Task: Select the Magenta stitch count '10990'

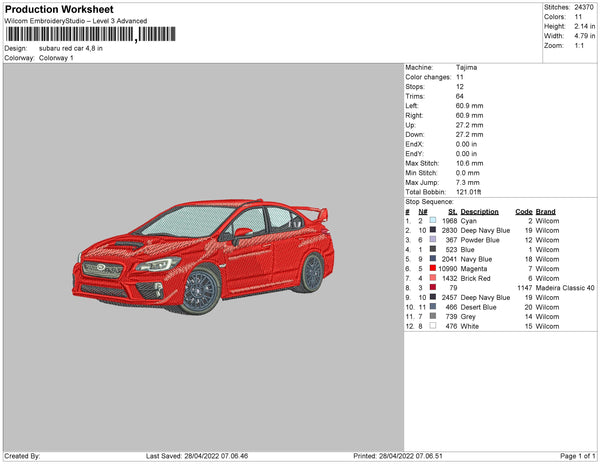Action: click(448, 269)
